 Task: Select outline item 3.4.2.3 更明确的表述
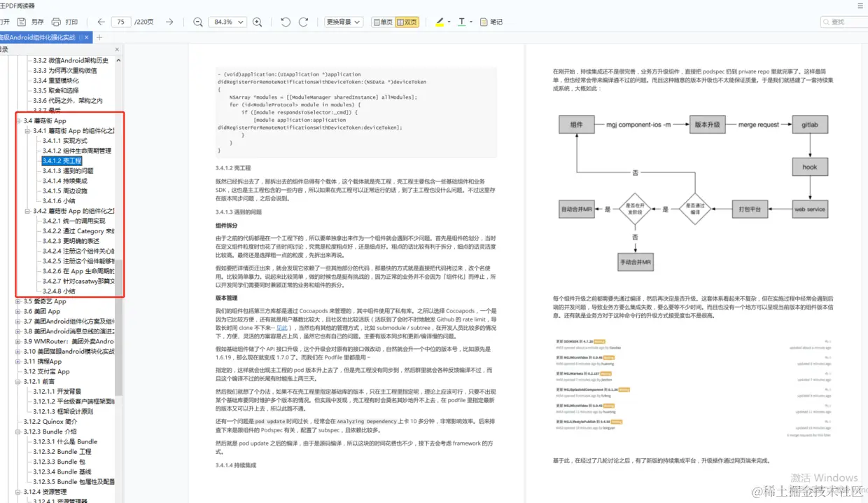tap(70, 241)
